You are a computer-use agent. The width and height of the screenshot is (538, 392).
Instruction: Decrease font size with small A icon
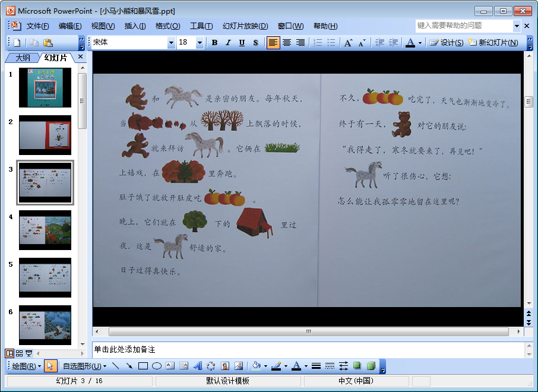coord(362,43)
